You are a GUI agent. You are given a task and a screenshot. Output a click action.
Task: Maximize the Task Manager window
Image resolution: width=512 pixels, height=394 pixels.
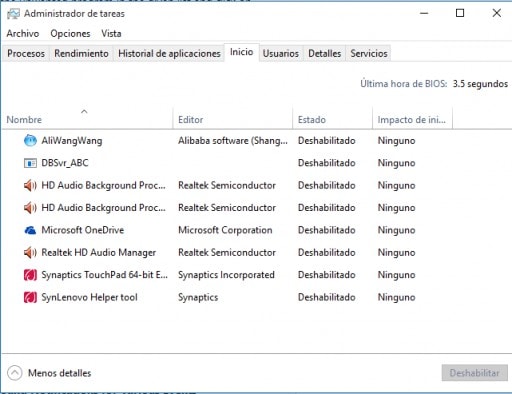point(460,13)
